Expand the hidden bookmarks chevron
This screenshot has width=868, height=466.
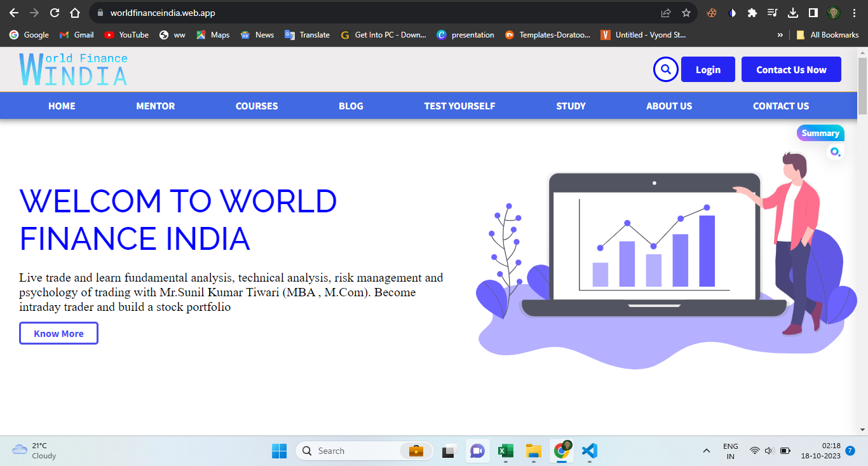point(780,35)
